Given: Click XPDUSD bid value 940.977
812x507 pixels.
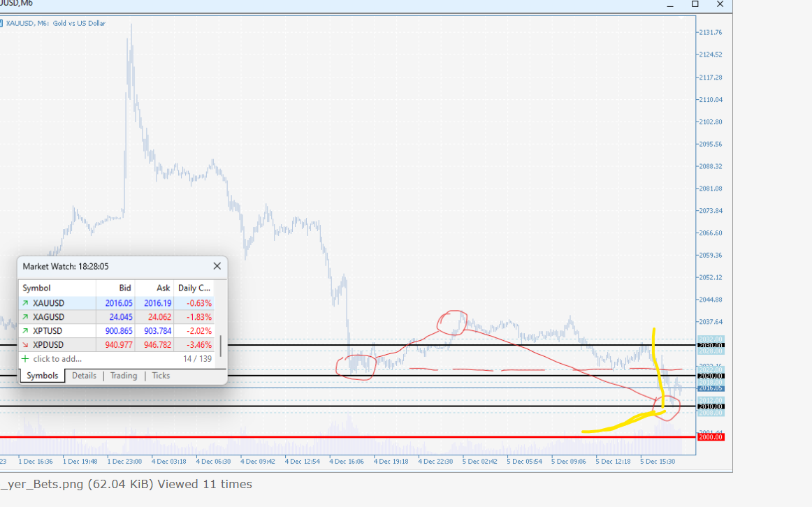Looking at the screenshot, I should (119, 344).
